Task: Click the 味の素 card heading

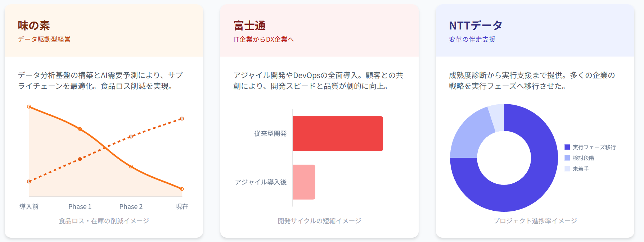Action: (x=34, y=26)
